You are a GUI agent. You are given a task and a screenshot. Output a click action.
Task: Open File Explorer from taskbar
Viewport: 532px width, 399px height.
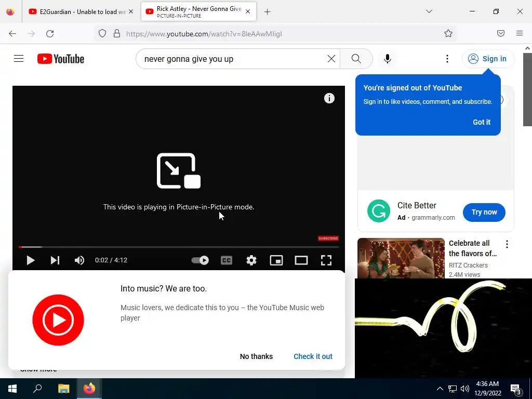pyautogui.click(x=63, y=389)
